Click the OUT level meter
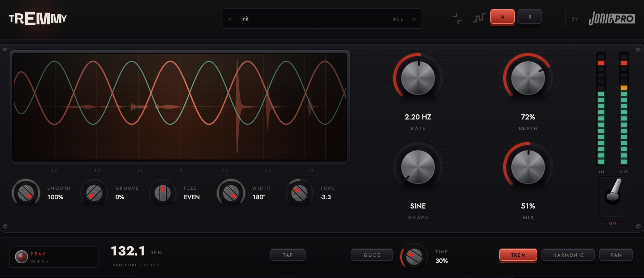This screenshot has height=278, width=644. (624, 109)
